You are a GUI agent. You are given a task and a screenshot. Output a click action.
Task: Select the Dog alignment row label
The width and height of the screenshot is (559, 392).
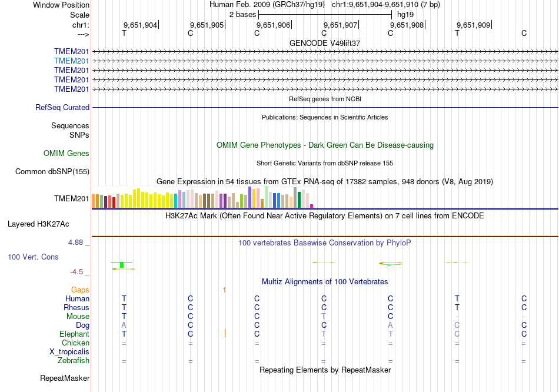click(x=82, y=325)
